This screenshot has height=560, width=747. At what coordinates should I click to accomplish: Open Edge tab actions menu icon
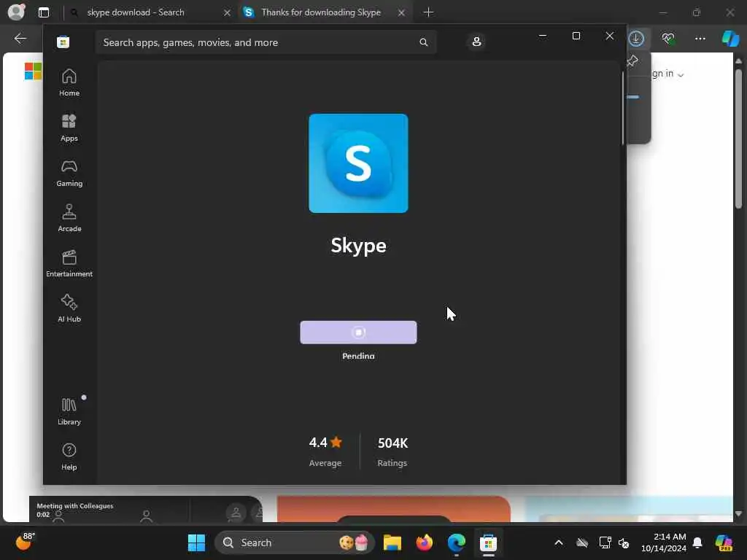[x=44, y=12]
